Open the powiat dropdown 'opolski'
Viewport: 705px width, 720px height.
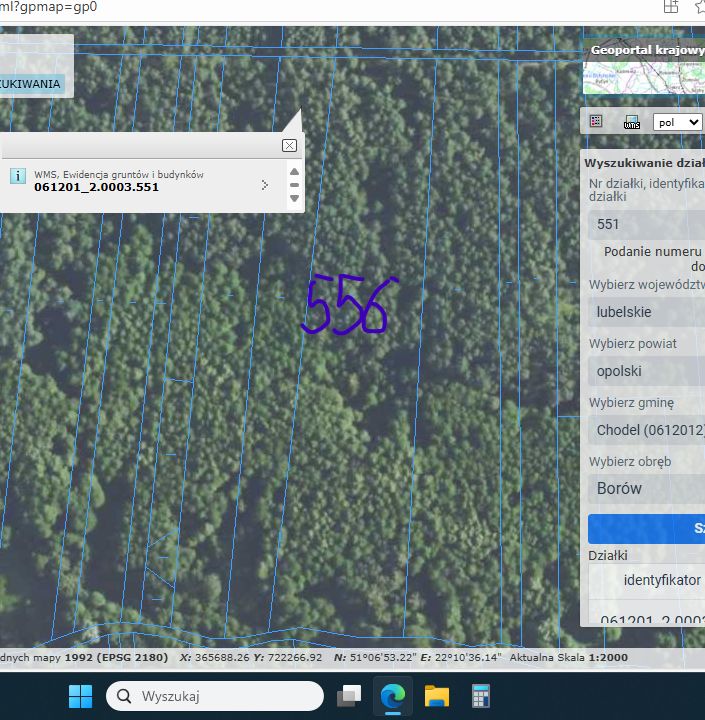(646, 371)
